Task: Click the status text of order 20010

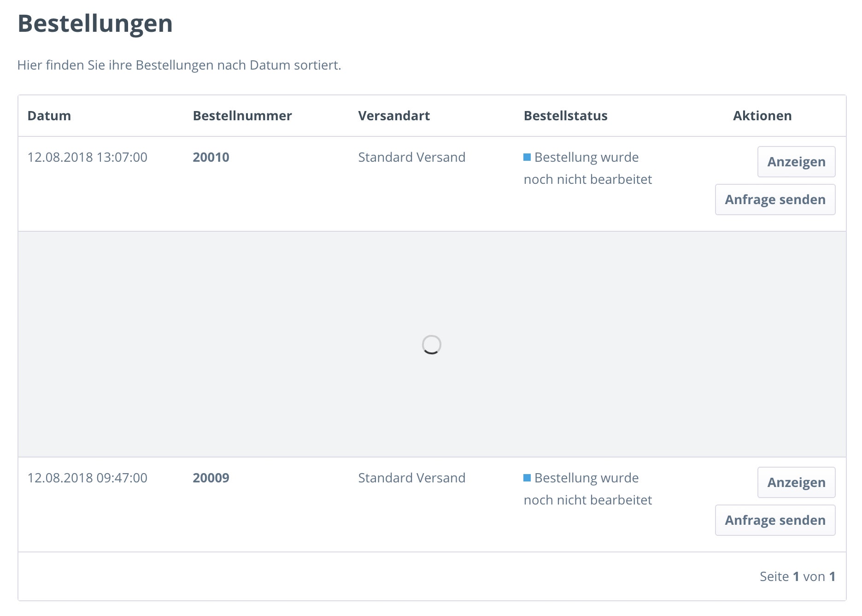Action: coord(588,168)
